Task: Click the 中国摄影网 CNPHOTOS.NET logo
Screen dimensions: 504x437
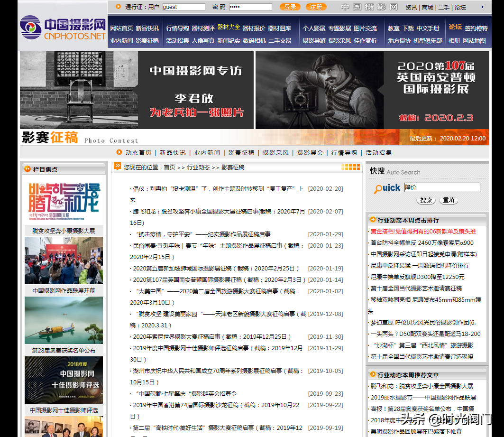Action: click(63, 28)
